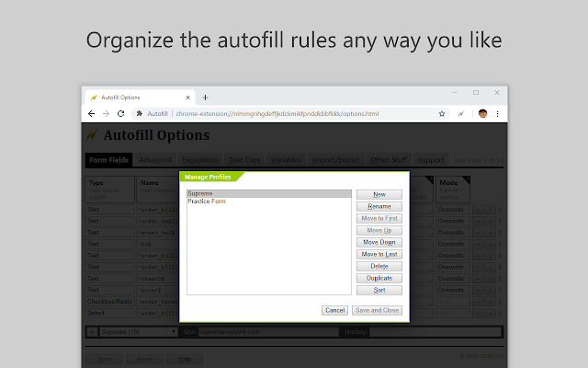Click the browser forward arrow
This screenshot has width=588, height=368.
click(107, 114)
